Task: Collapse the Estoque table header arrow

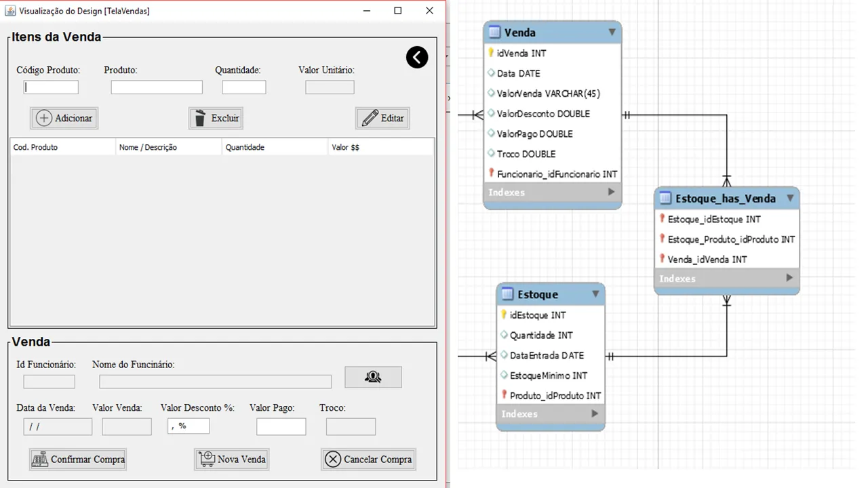Action: pos(595,294)
